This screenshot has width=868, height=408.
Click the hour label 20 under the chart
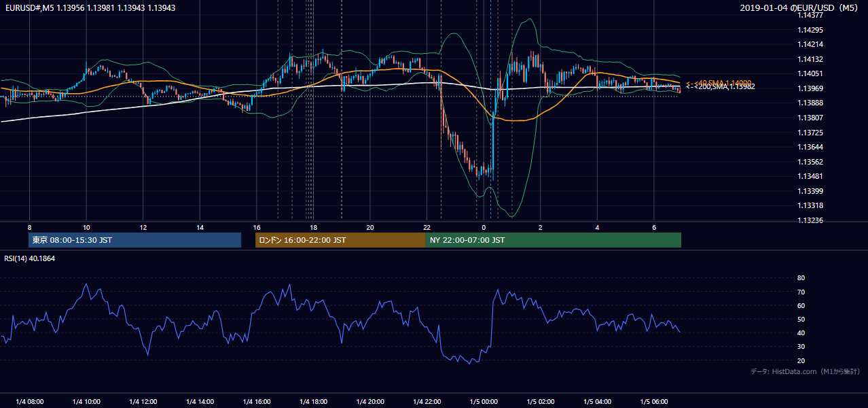pos(369,227)
